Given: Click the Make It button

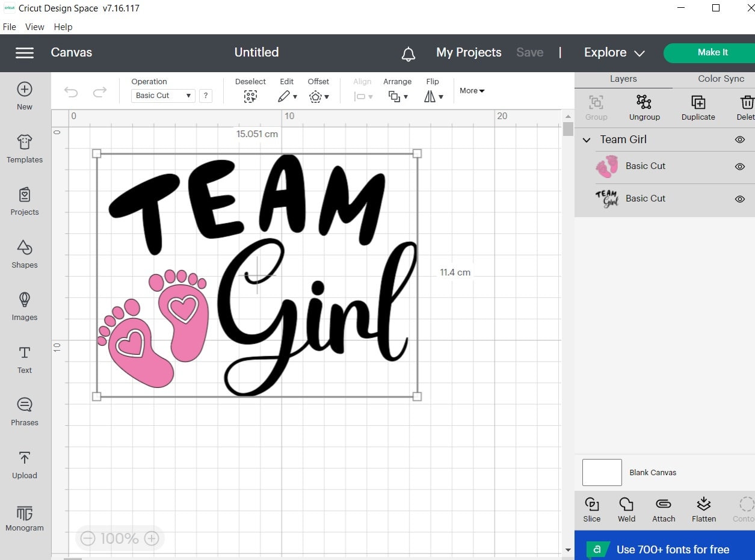Looking at the screenshot, I should [712, 52].
